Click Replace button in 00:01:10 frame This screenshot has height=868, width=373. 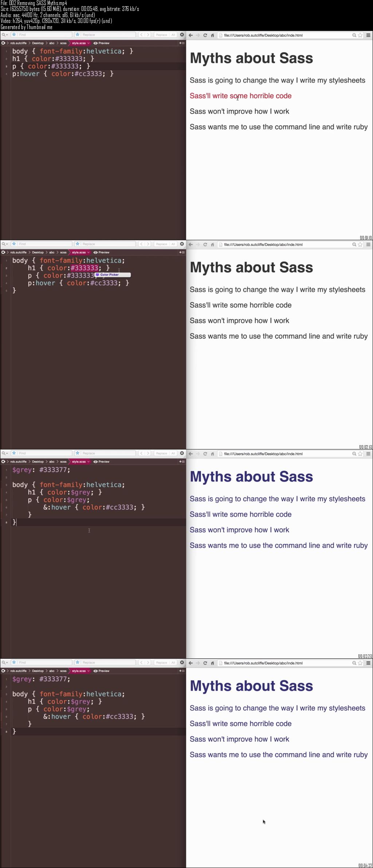click(161, 35)
